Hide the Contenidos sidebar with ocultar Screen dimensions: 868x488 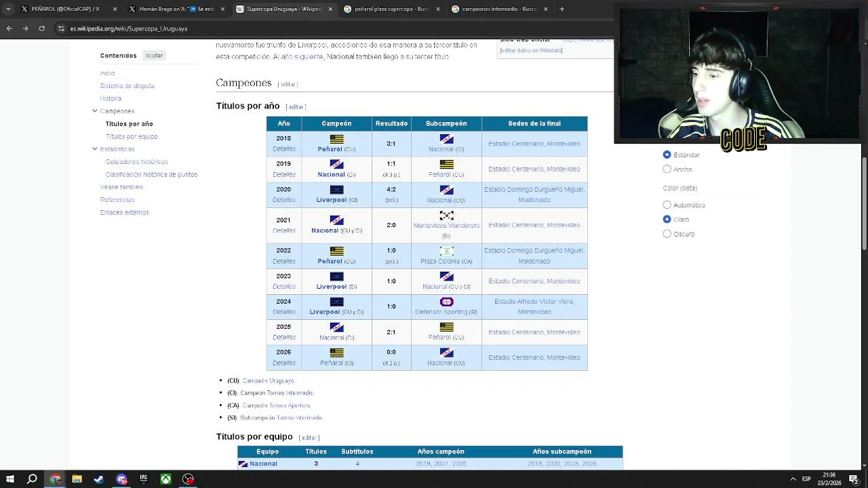[154, 56]
